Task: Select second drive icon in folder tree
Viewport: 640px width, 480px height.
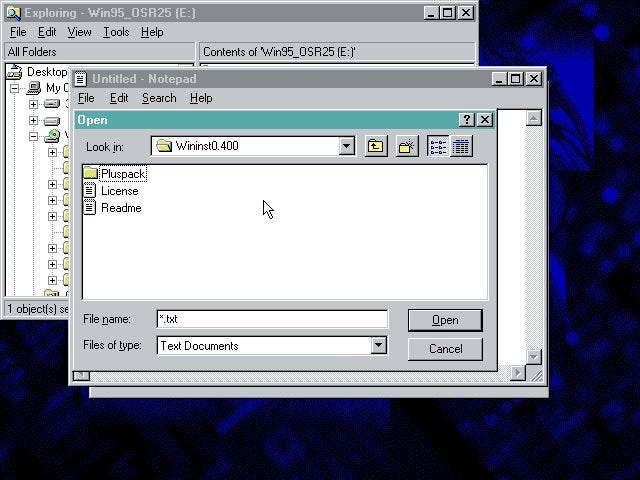Action: point(52,121)
